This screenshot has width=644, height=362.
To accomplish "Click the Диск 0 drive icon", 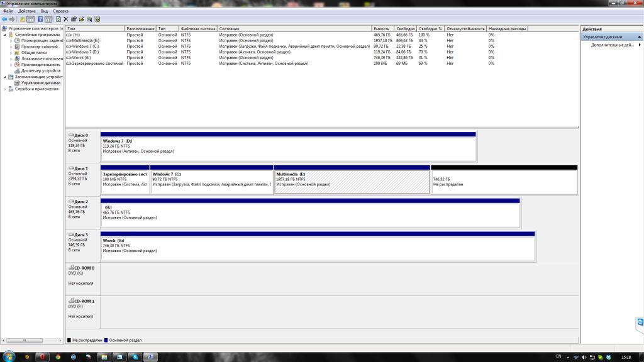I will pos(71,134).
